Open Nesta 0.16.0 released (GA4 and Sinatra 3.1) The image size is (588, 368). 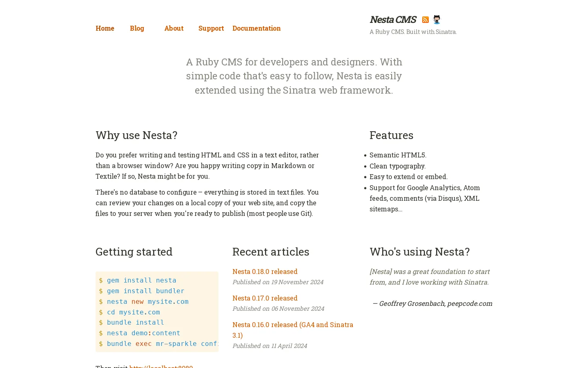(x=293, y=330)
